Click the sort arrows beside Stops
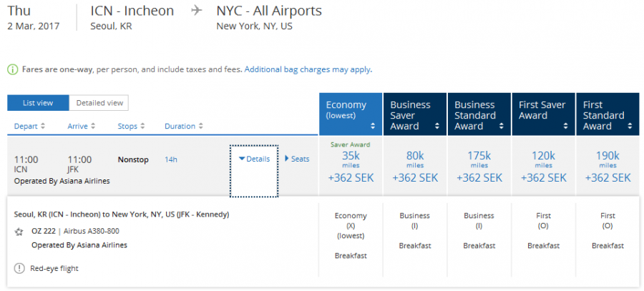 [143, 127]
